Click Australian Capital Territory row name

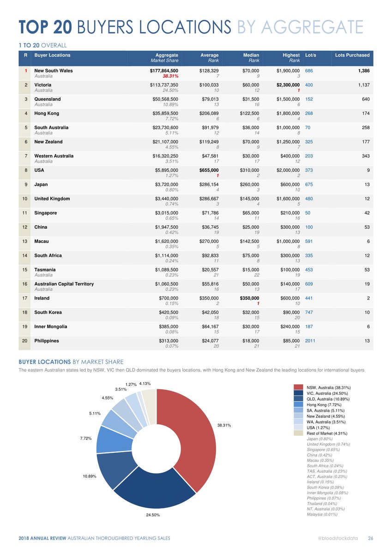(x=64, y=284)
